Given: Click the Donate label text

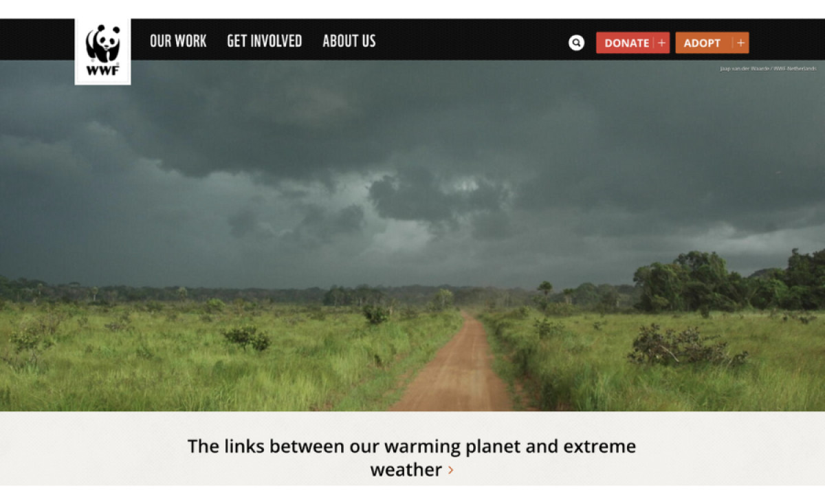Looking at the screenshot, I should 626,43.
